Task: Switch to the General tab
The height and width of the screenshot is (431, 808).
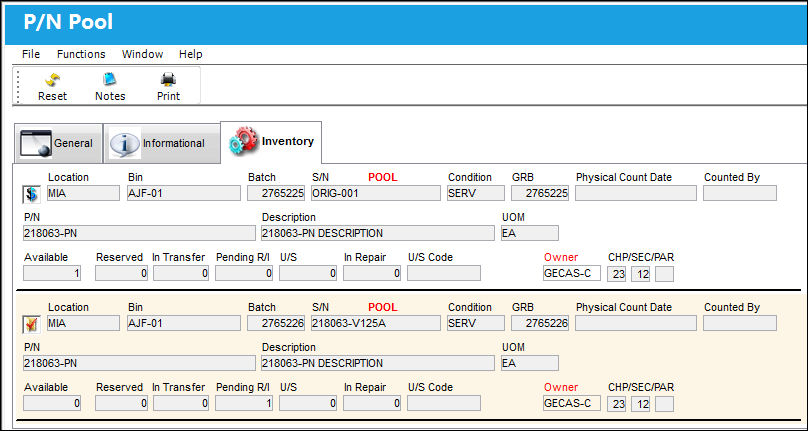Action: pyautogui.click(x=58, y=143)
